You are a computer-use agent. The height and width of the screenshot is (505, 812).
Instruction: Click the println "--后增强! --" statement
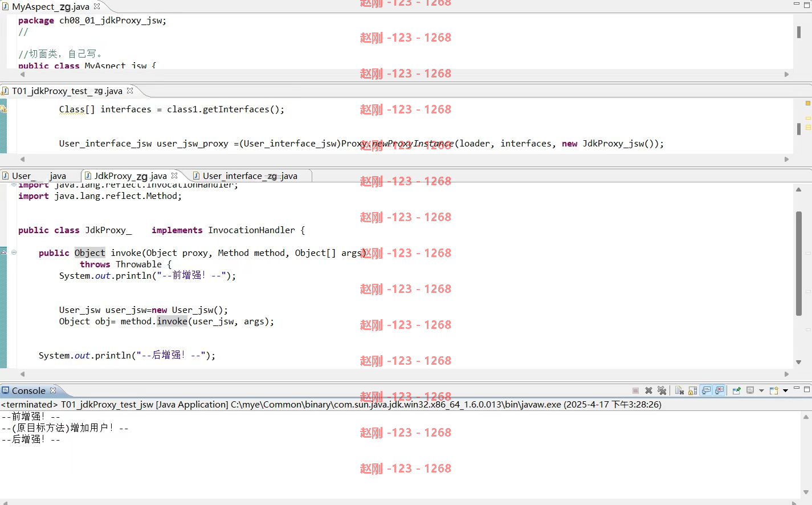coord(127,355)
